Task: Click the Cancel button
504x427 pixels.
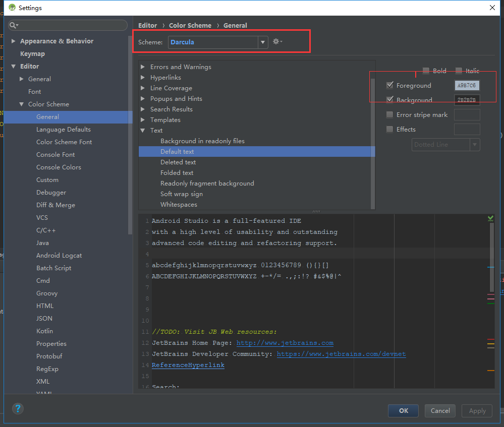Action: [440, 410]
